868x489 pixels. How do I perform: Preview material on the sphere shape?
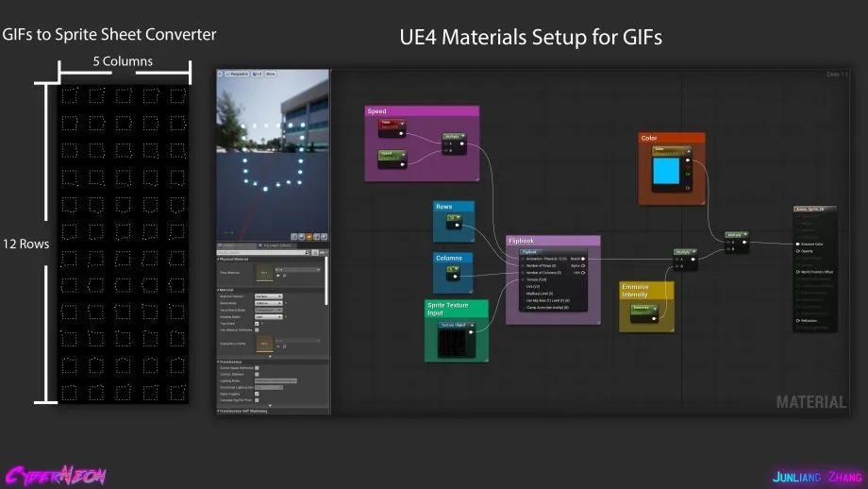point(301,236)
